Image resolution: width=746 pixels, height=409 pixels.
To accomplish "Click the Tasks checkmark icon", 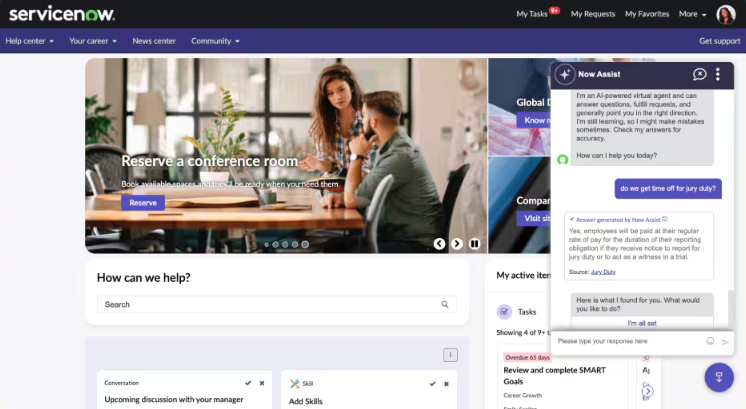I will tap(504, 312).
